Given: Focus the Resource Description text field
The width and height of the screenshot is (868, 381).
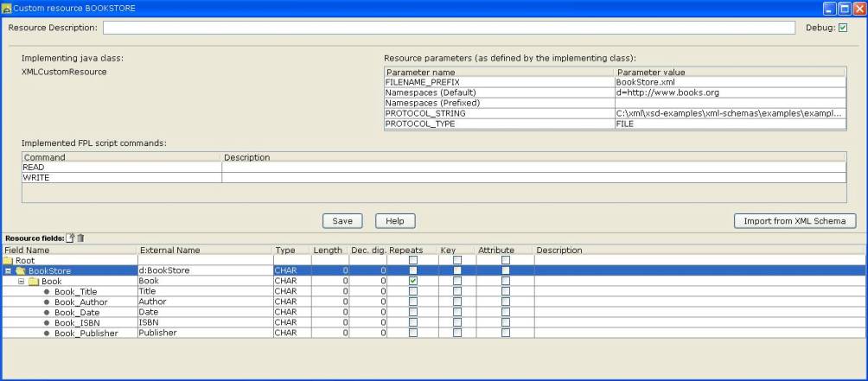Looking at the screenshot, I should (448, 28).
